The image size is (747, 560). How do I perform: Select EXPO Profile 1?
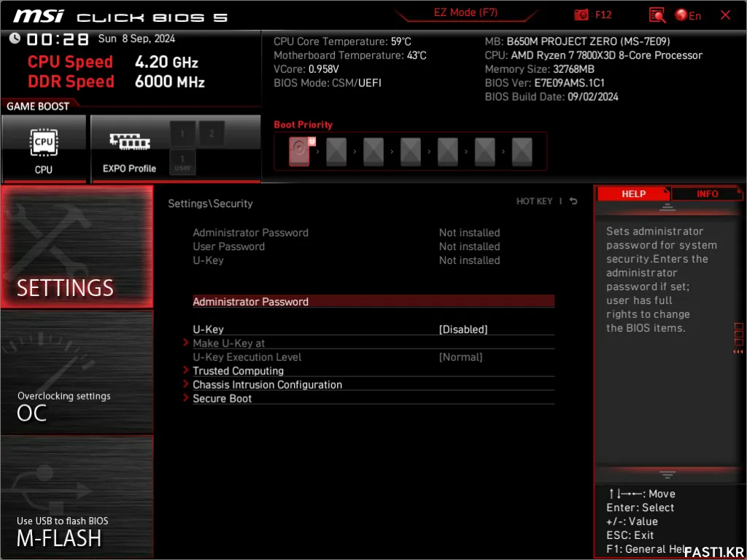(x=182, y=134)
